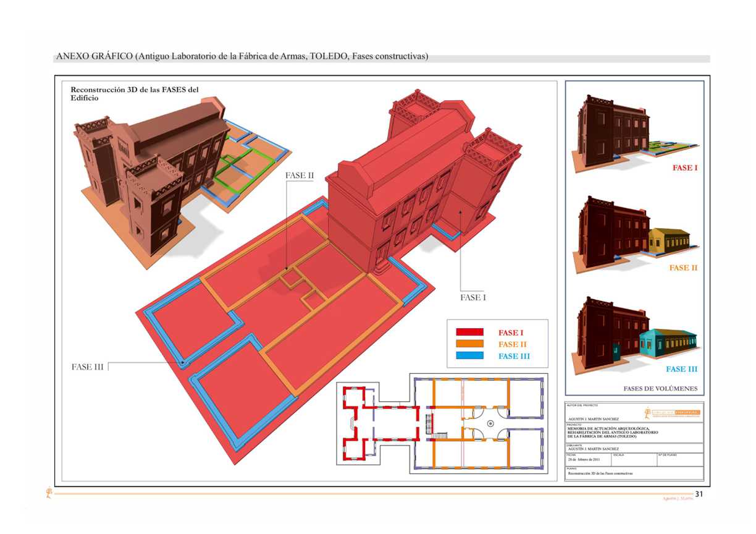Click the red FASE I legend swatch
Viewport: 756px width, 534px height.
pyautogui.click(x=469, y=333)
